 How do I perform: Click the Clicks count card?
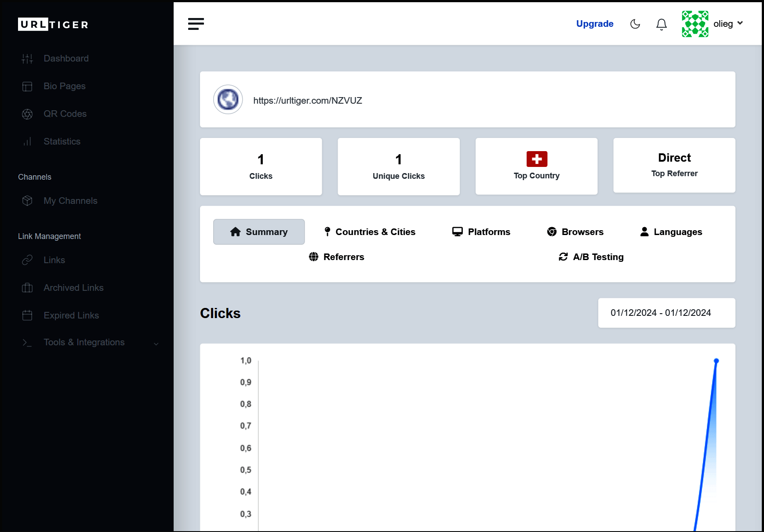[x=261, y=166]
